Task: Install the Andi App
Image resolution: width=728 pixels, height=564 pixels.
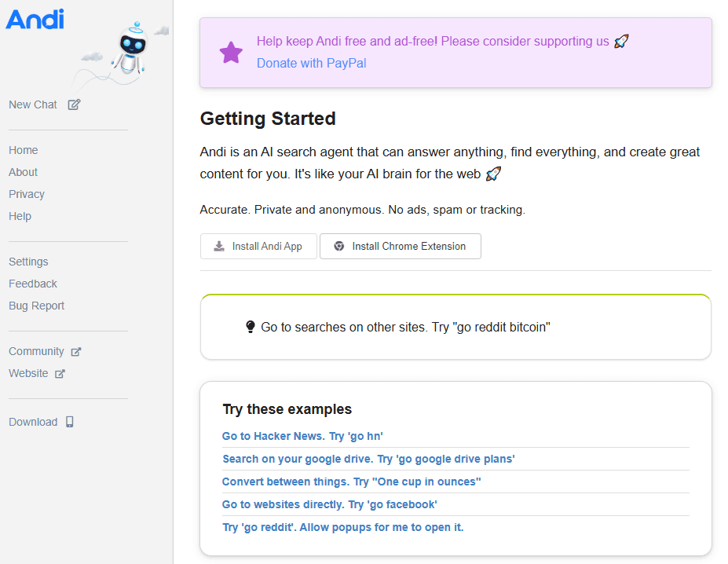Action: click(x=258, y=246)
